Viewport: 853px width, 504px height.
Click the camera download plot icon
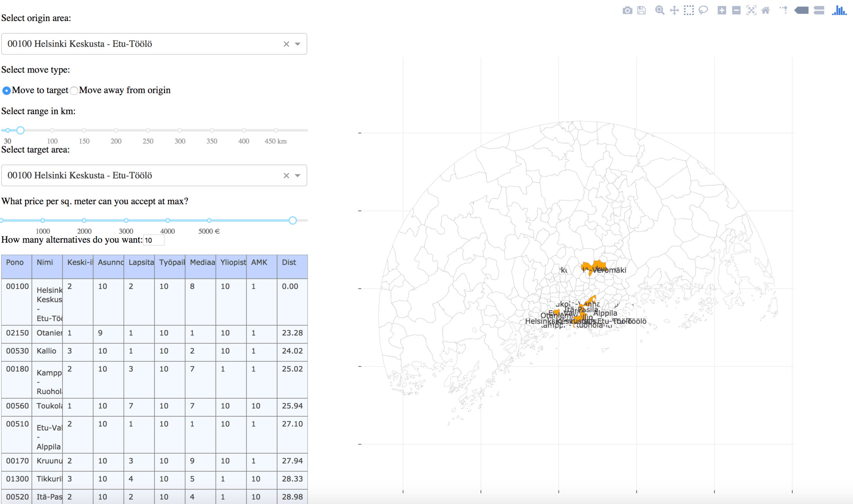(627, 10)
